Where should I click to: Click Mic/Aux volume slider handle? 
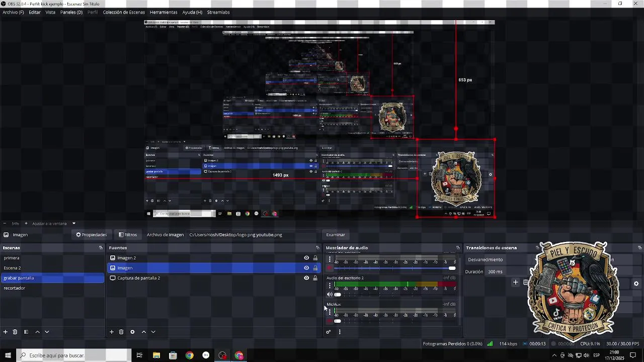(x=337, y=321)
